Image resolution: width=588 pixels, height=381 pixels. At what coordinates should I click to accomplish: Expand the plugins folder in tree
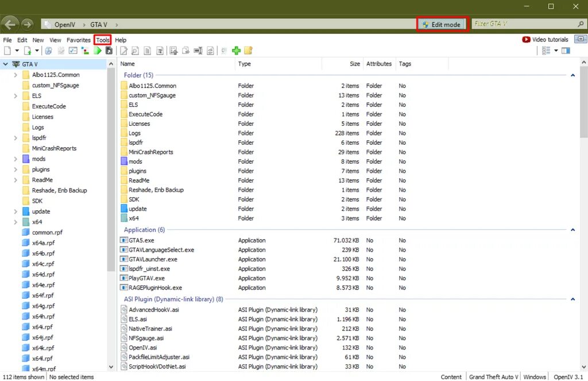pyautogui.click(x=16, y=170)
